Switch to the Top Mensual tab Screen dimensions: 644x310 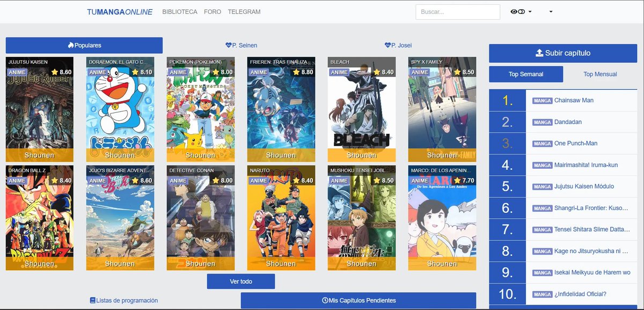pyautogui.click(x=600, y=74)
